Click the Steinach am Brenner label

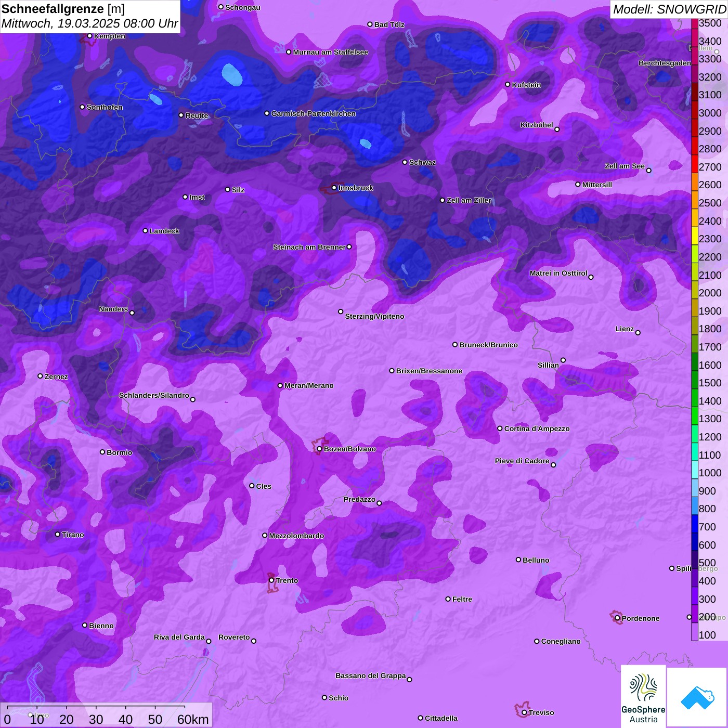(x=309, y=247)
